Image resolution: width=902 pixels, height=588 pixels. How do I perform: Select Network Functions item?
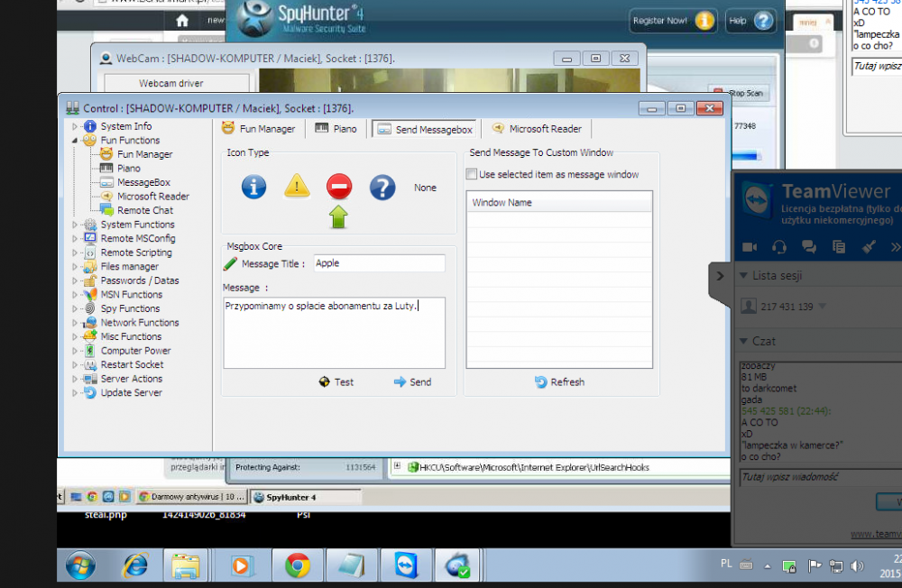pyautogui.click(x=140, y=323)
